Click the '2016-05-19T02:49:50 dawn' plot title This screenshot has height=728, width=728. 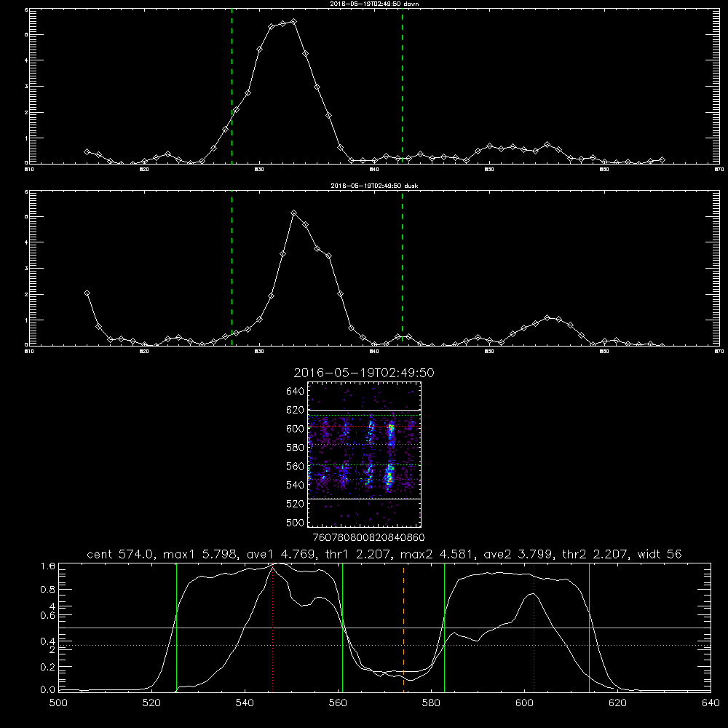coord(374,4)
